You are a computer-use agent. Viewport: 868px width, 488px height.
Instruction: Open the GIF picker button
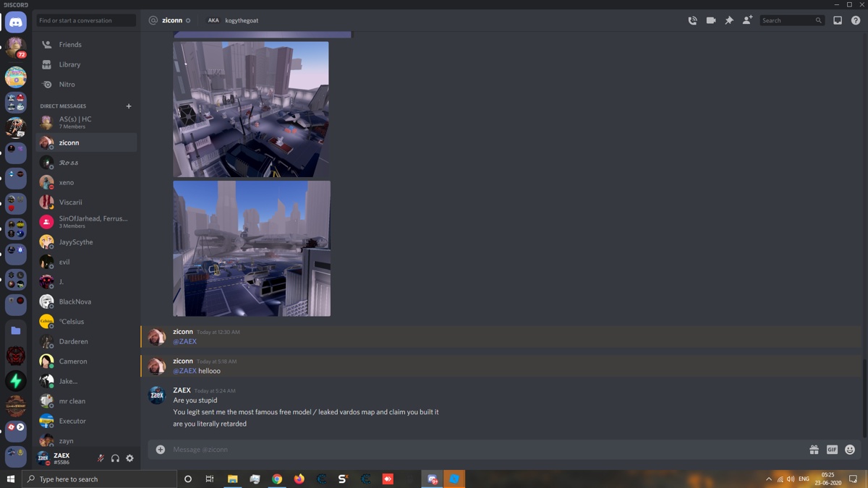tap(832, 450)
